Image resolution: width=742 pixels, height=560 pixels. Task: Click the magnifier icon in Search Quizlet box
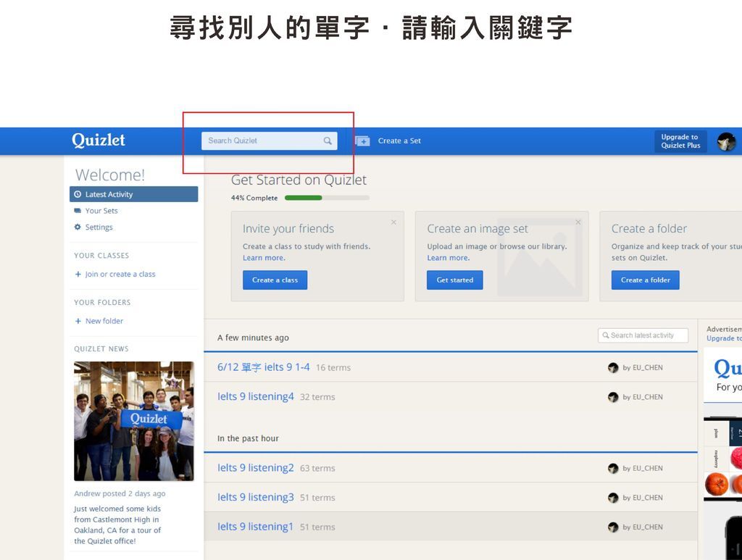point(328,141)
